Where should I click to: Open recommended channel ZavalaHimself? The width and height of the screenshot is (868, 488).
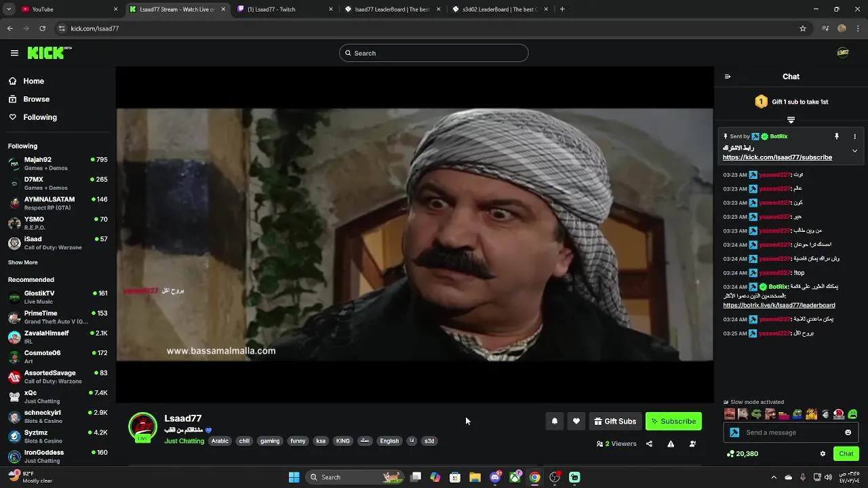(x=58, y=337)
